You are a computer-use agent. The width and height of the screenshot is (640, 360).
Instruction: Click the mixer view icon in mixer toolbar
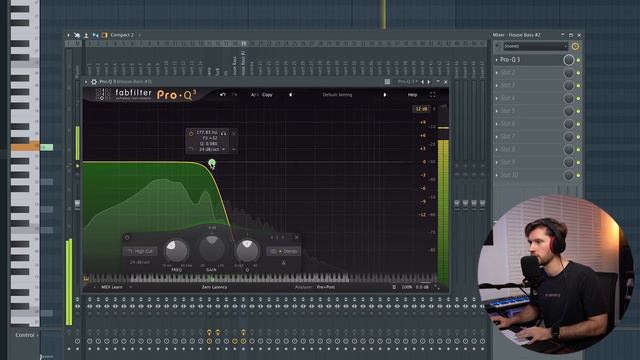pos(96,35)
